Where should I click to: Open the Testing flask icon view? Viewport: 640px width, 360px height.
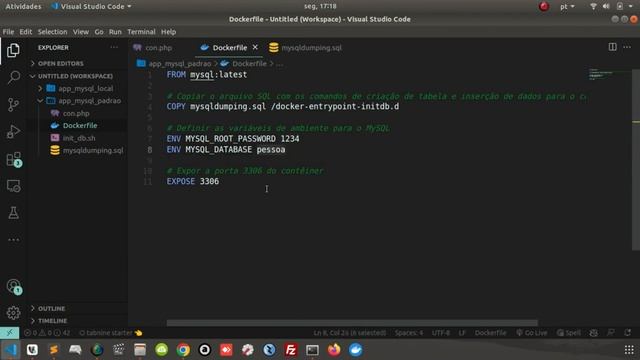[x=13, y=213]
